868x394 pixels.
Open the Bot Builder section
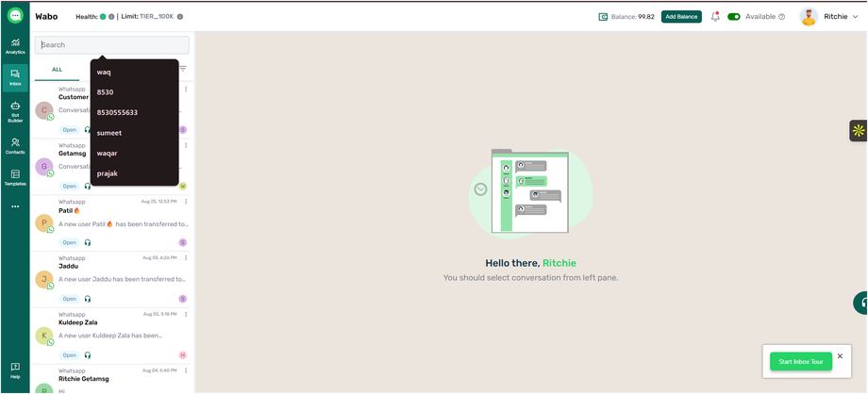[x=15, y=111]
